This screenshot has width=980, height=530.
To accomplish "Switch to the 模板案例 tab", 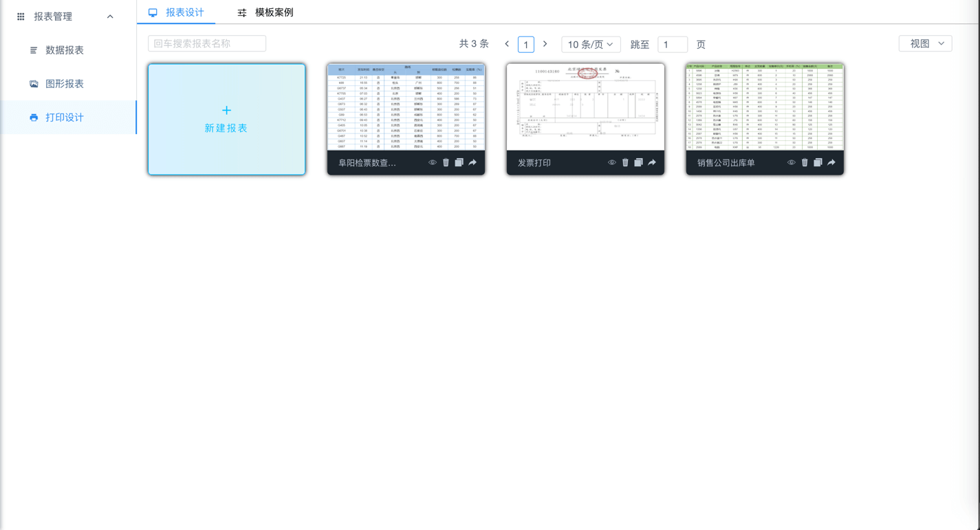I will [265, 12].
